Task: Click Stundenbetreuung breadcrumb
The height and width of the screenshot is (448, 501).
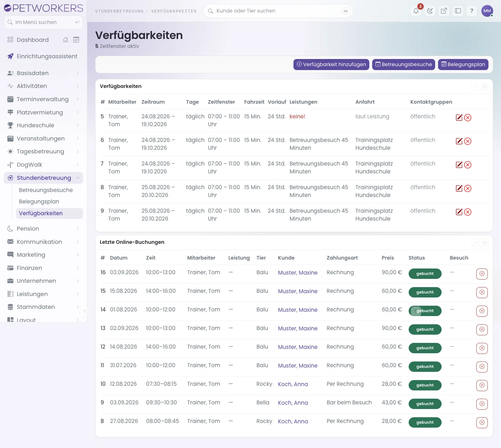Action: [x=119, y=11]
